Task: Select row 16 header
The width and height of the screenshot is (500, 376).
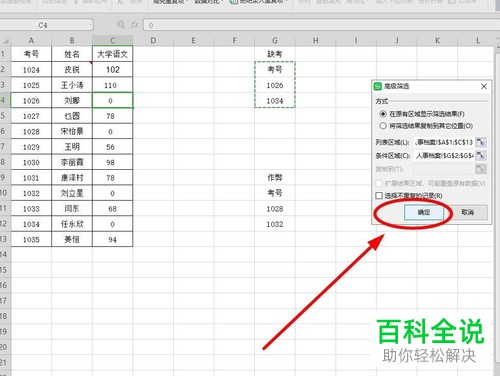Action: (x=4, y=285)
